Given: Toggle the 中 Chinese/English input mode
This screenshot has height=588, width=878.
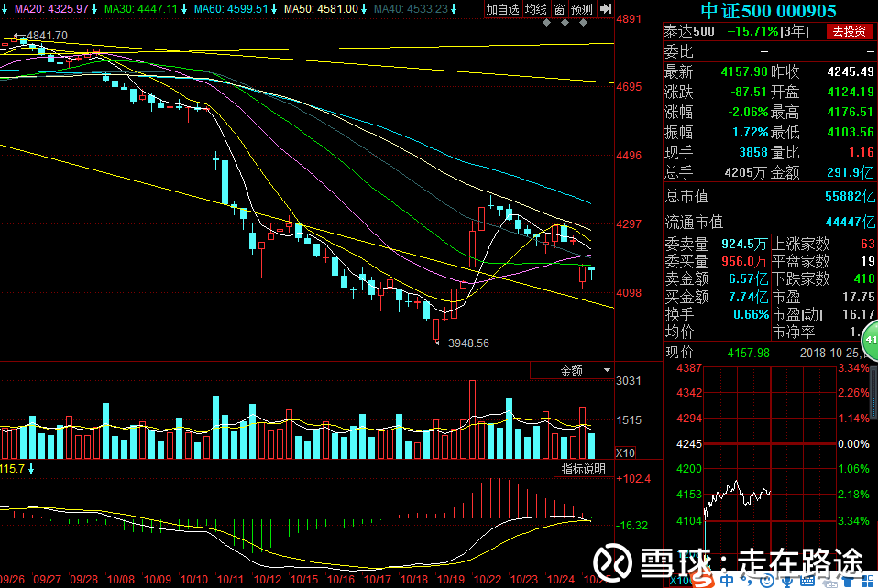Looking at the screenshot, I should coord(727,581).
